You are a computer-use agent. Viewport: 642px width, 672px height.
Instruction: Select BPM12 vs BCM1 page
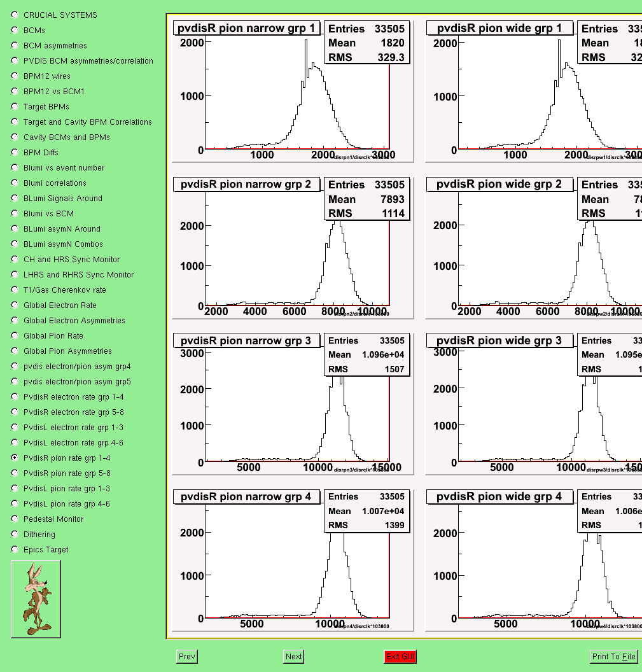point(15,91)
